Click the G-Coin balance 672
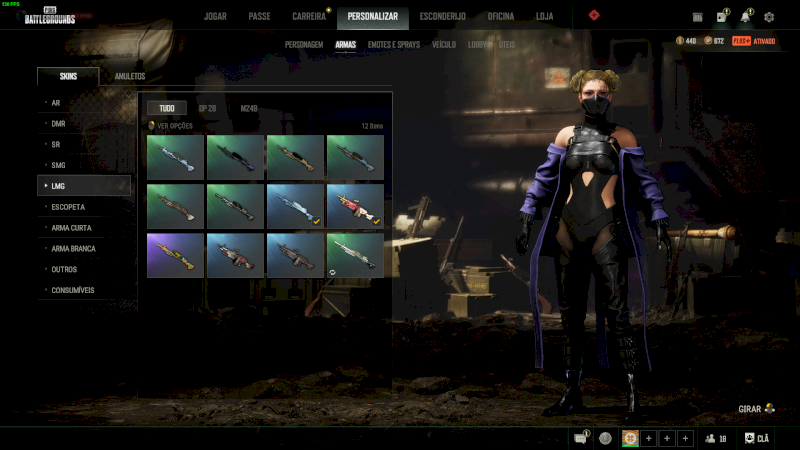 point(714,41)
